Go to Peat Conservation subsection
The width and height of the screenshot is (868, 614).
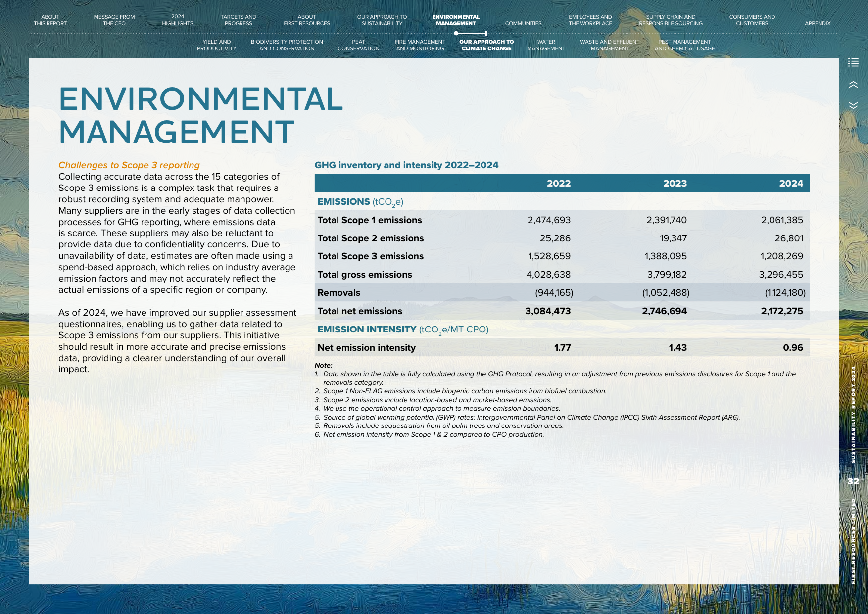(359, 45)
